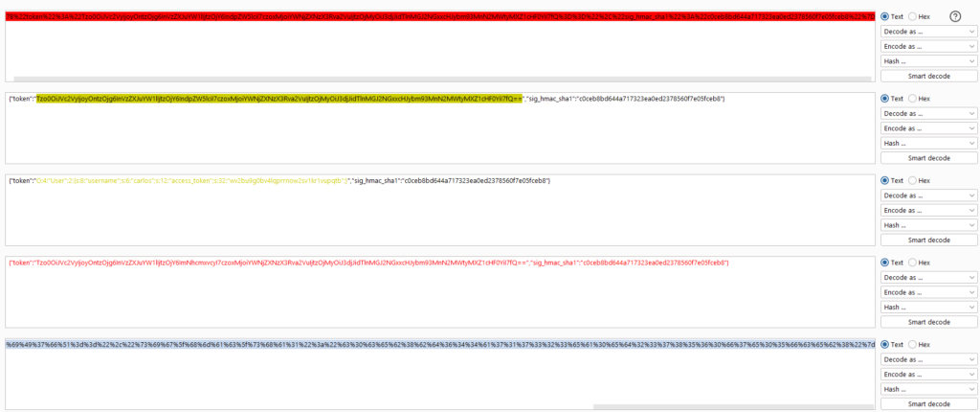This screenshot has height=412, width=980.
Task: Select Text radio for the %69%49 percent-encoded row
Action: tap(885, 344)
